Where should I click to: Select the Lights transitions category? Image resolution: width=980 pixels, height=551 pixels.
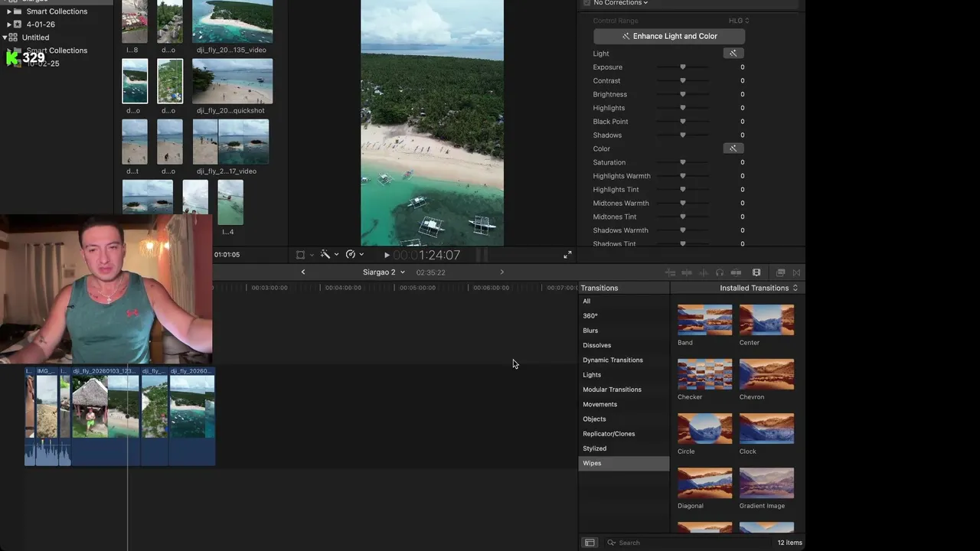point(624,375)
